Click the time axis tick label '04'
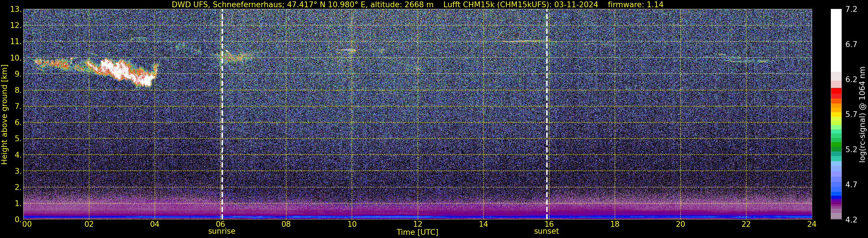868x238 pixels. (x=155, y=224)
